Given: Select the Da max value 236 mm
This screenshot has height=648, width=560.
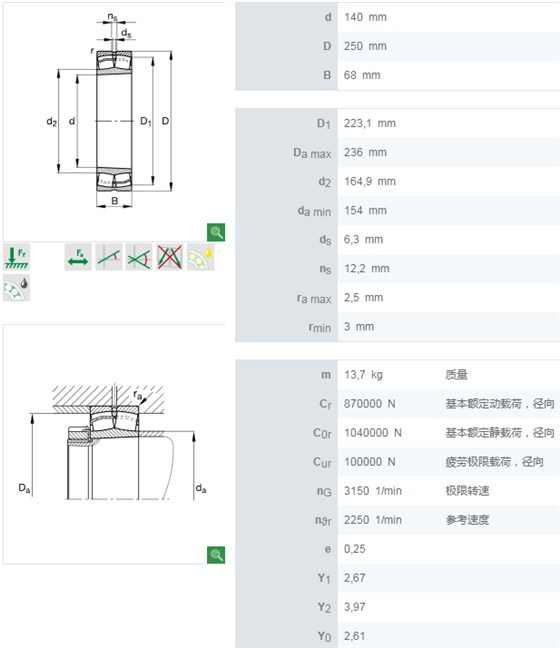Looking at the screenshot, I should click(365, 152).
